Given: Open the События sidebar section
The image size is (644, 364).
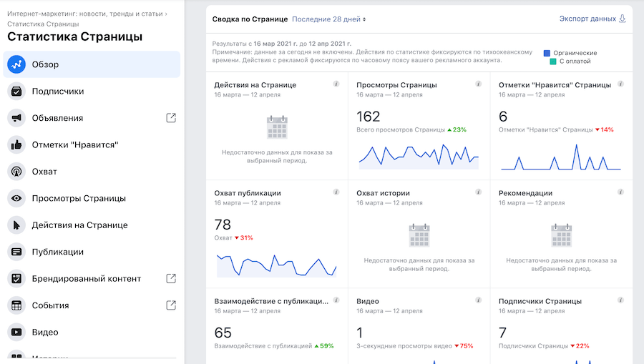Looking at the screenshot, I should [x=50, y=305].
